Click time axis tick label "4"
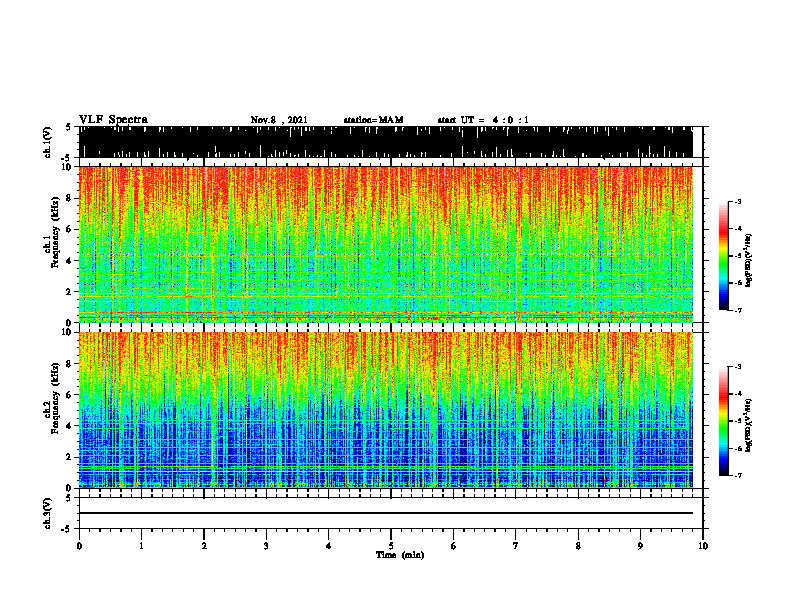 [329, 546]
